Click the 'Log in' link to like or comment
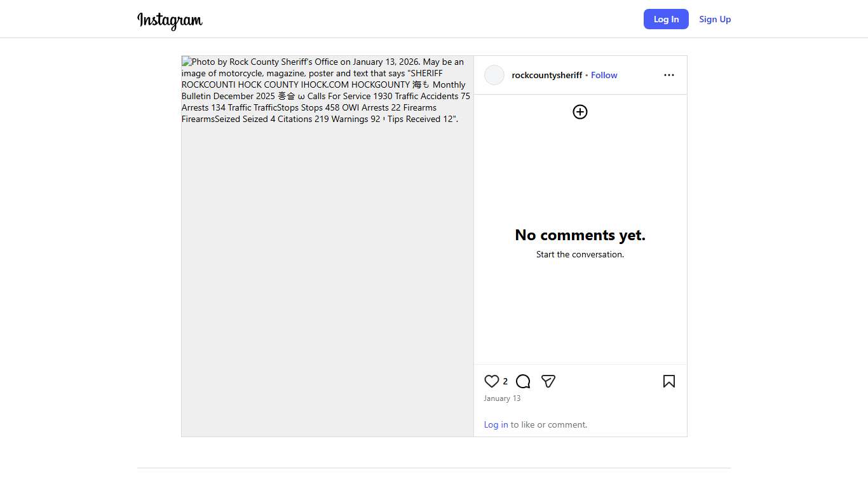Image resolution: width=868 pixels, height=488 pixels. pyautogui.click(x=496, y=424)
